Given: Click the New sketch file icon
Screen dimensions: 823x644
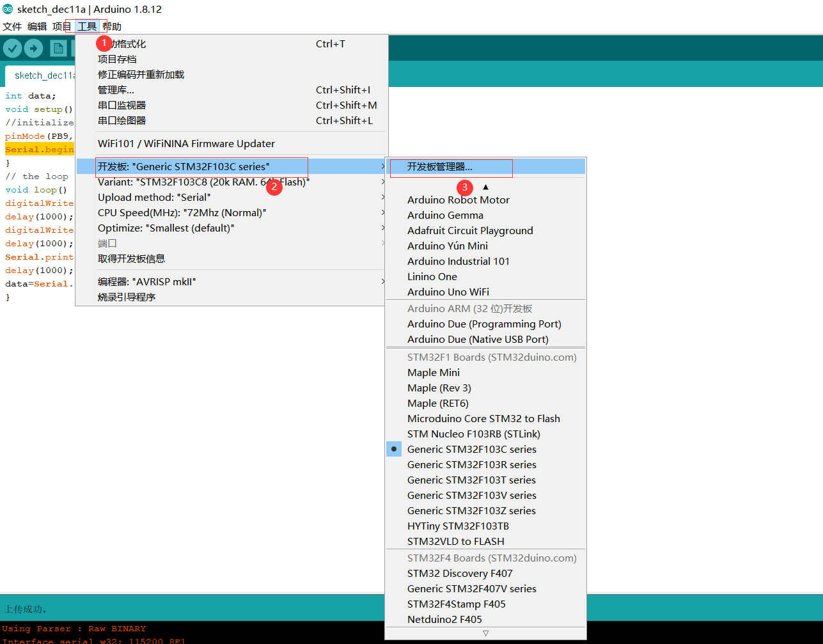Looking at the screenshot, I should pyautogui.click(x=59, y=49).
